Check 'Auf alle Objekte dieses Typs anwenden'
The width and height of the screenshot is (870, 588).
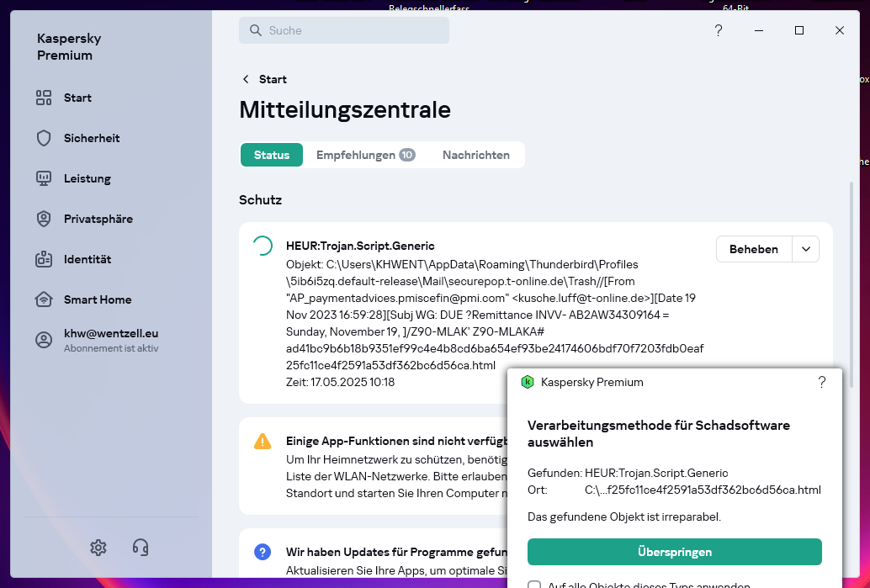point(534,585)
